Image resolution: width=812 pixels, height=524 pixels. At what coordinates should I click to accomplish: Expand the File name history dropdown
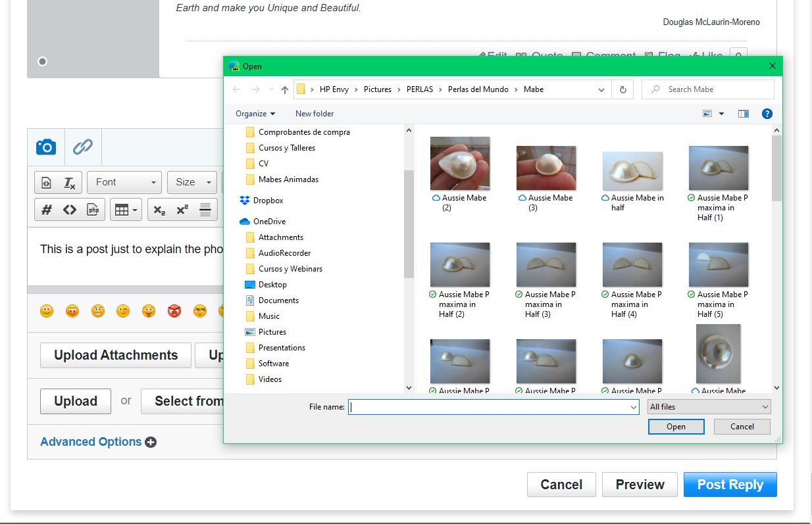pos(634,407)
